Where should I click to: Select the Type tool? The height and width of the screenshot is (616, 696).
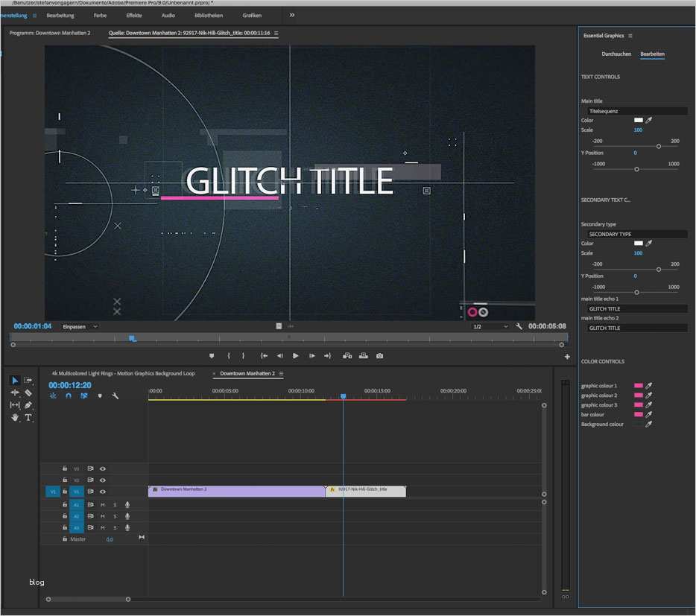pyautogui.click(x=28, y=418)
